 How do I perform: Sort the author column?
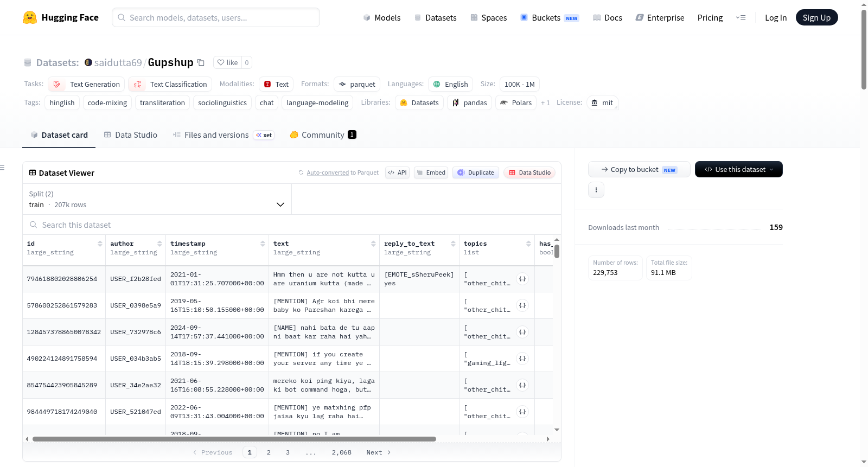[159, 244]
